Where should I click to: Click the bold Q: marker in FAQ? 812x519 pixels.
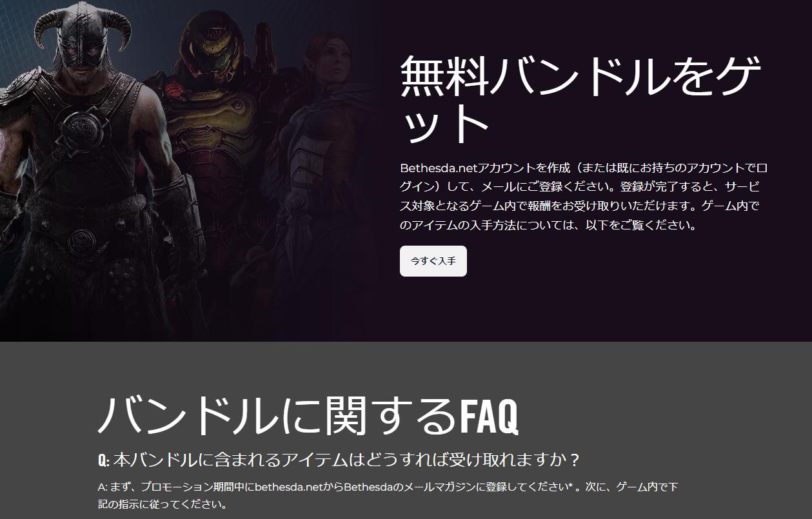pos(104,461)
